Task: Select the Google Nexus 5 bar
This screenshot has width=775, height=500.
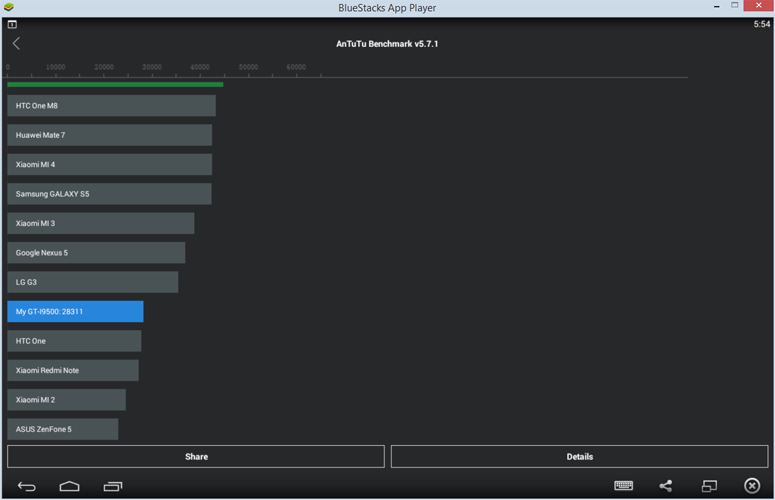Action: 96,252
